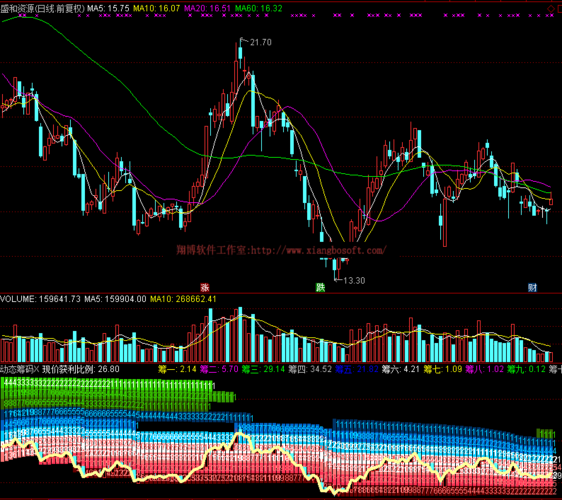Image resolution: width=562 pixels, height=500 pixels.
Task: Select the MA20: 16.51 magenta label
Action: [208, 8]
